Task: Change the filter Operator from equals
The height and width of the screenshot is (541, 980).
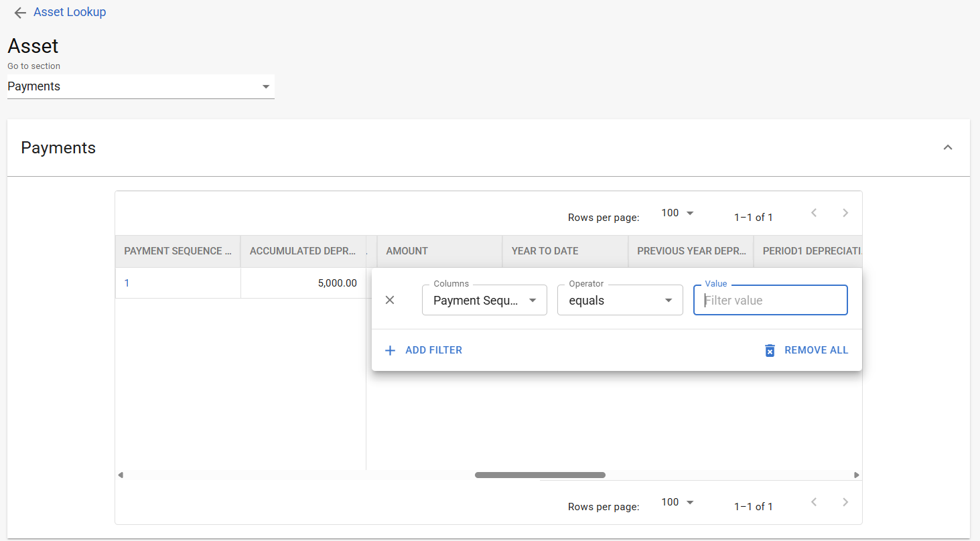Action: pyautogui.click(x=620, y=300)
